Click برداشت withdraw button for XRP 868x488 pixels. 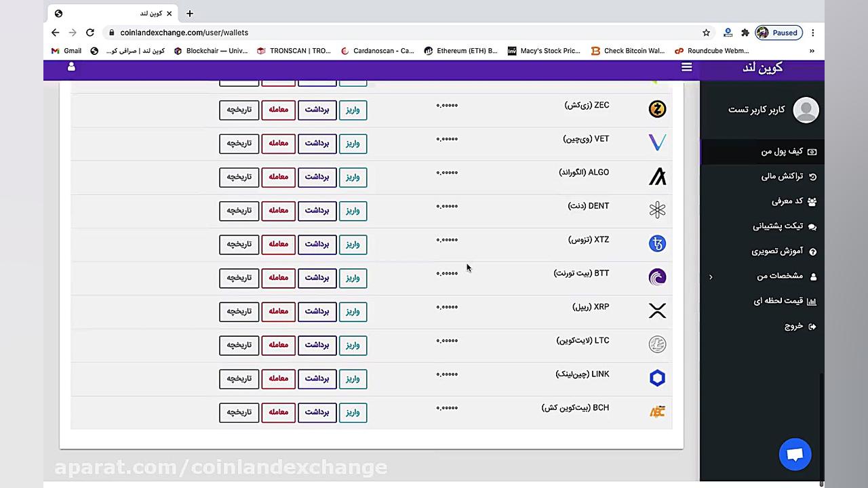(317, 311)
